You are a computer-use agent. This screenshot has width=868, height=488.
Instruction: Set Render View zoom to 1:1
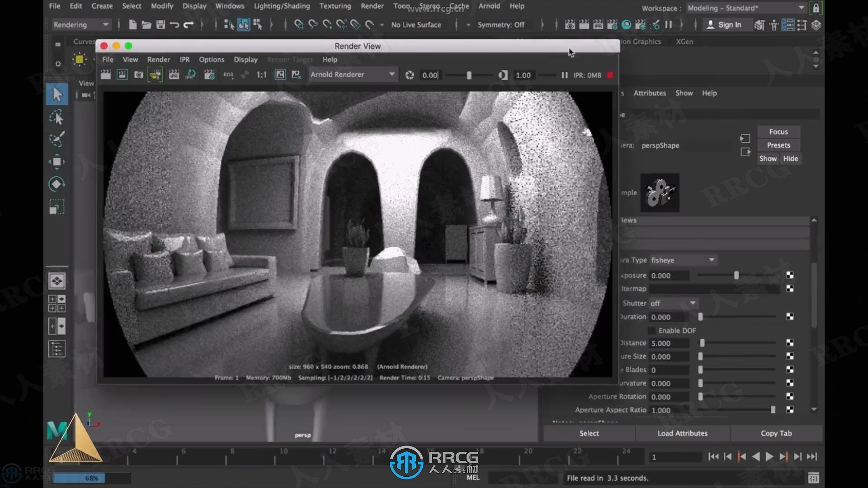coord(261,75)
